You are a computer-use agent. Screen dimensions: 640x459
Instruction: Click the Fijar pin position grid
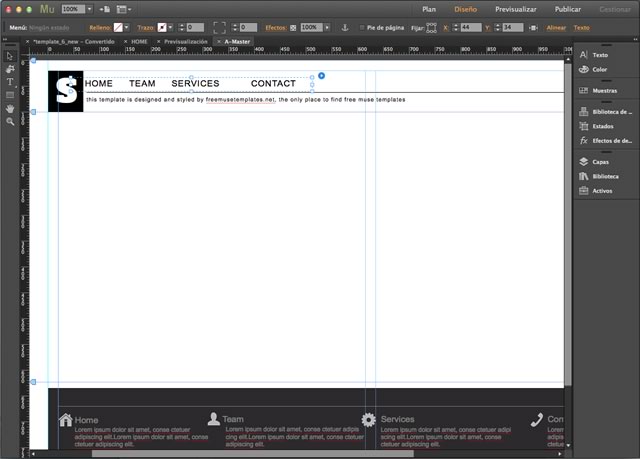tap(431, 28)
